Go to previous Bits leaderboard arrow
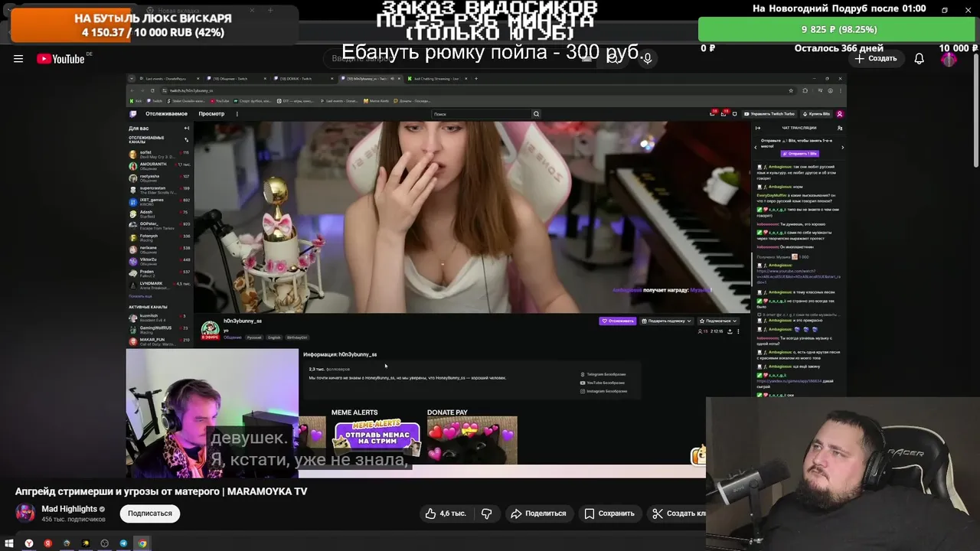This screenshot has width=980, height=551. (756, 147)
